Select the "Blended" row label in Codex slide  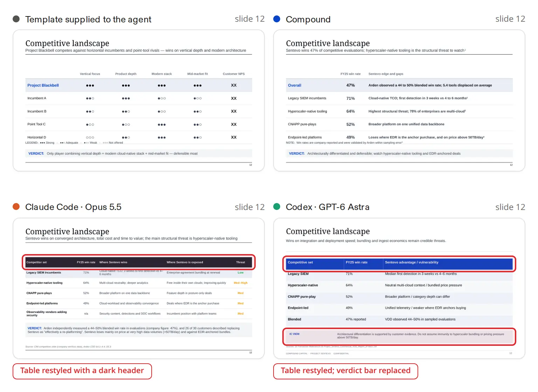pos(295,319)
